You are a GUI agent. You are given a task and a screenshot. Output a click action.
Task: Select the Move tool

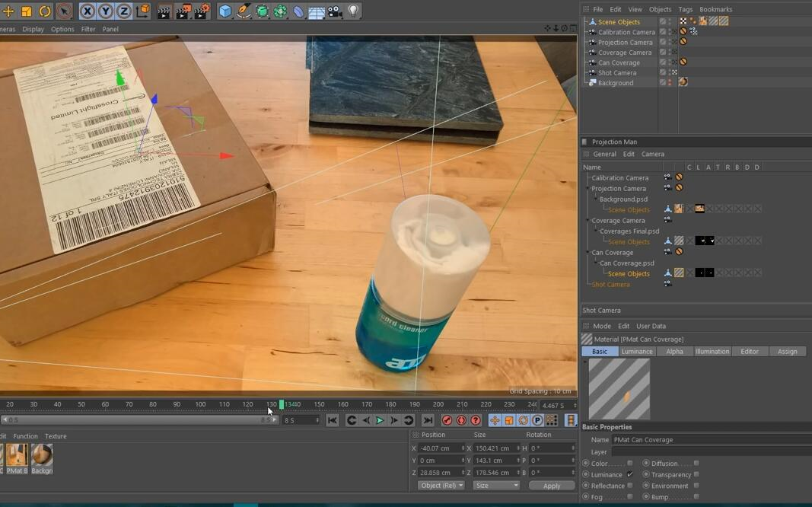(8, 11)
